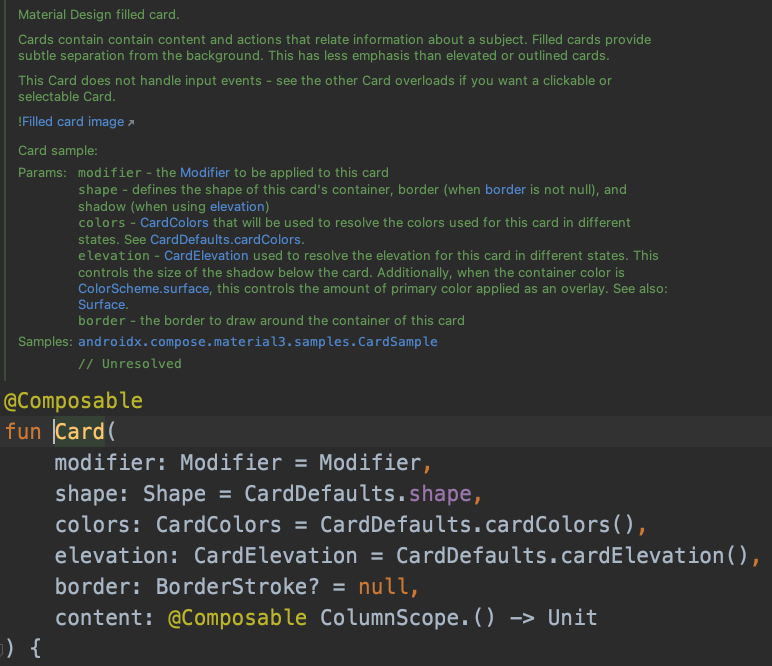The image size is (772, 666).
Task: Click the BorderStroke? type
Action: point(237,587)
